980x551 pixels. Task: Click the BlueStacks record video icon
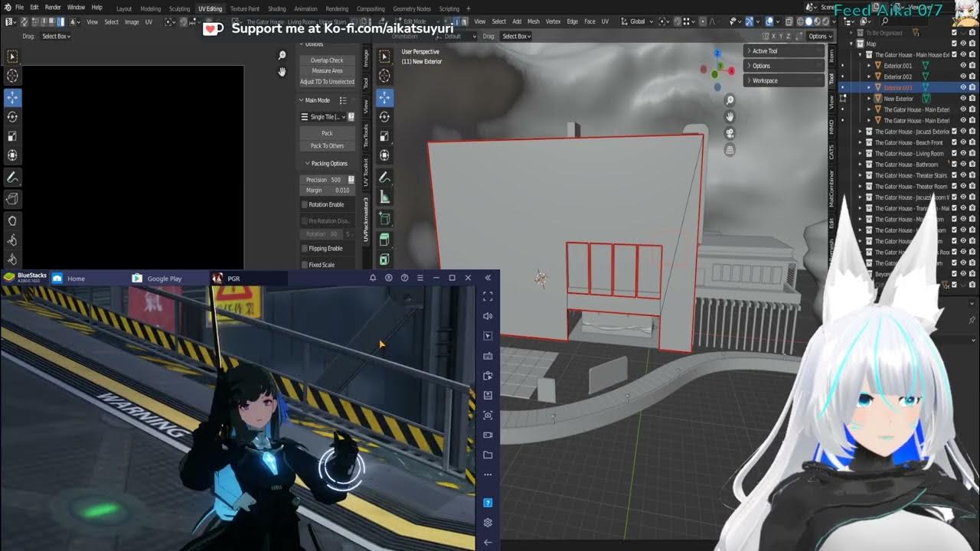coord(488,435)
